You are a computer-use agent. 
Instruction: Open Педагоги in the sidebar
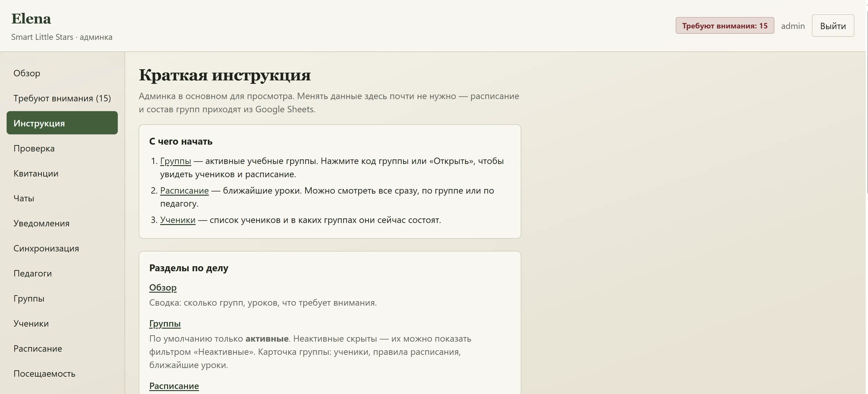(62, 273)
